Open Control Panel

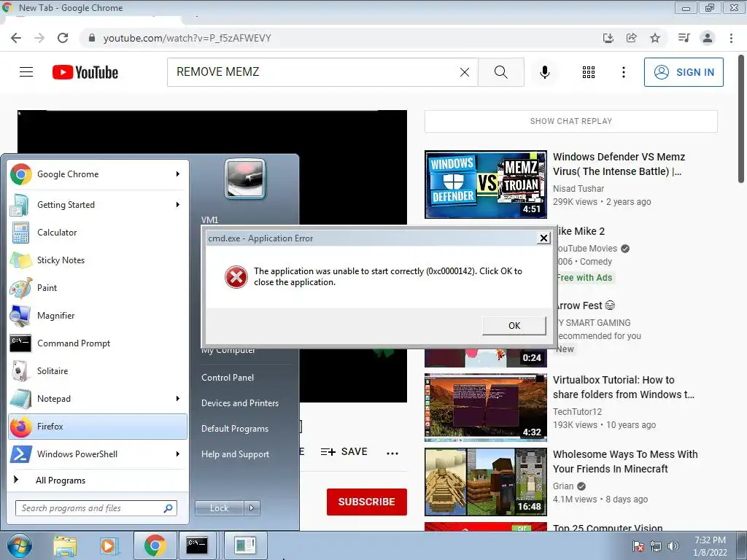coord(228,378)
